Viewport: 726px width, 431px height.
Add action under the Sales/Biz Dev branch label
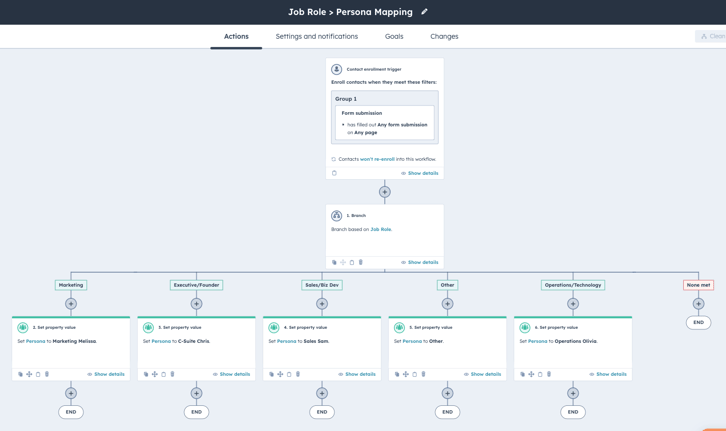[x=322, y=304]
